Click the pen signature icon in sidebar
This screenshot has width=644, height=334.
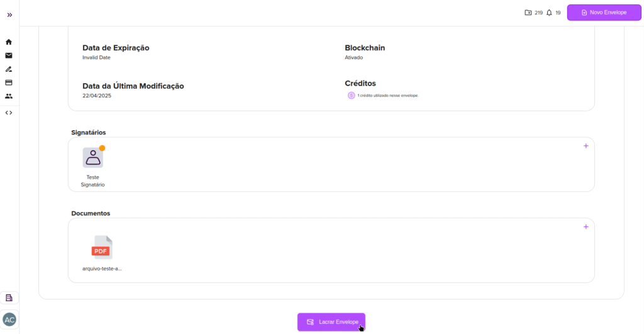(x=9, y=69)
